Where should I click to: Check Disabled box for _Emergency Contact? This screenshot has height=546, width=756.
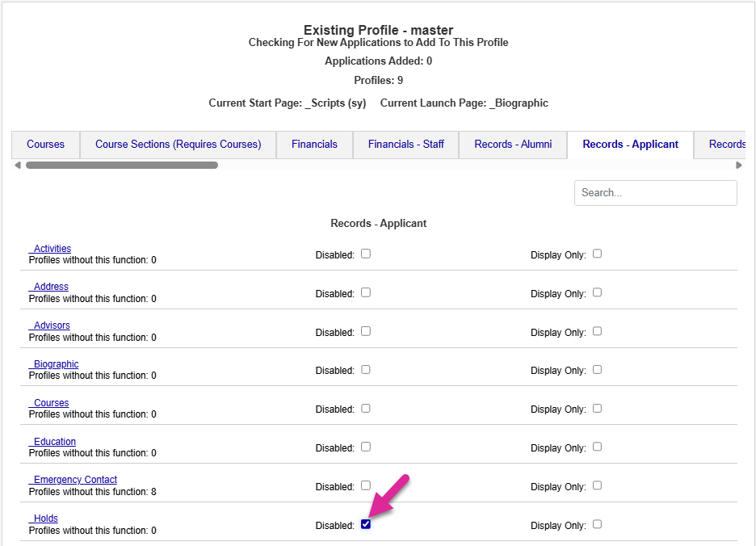click(366, 485)
